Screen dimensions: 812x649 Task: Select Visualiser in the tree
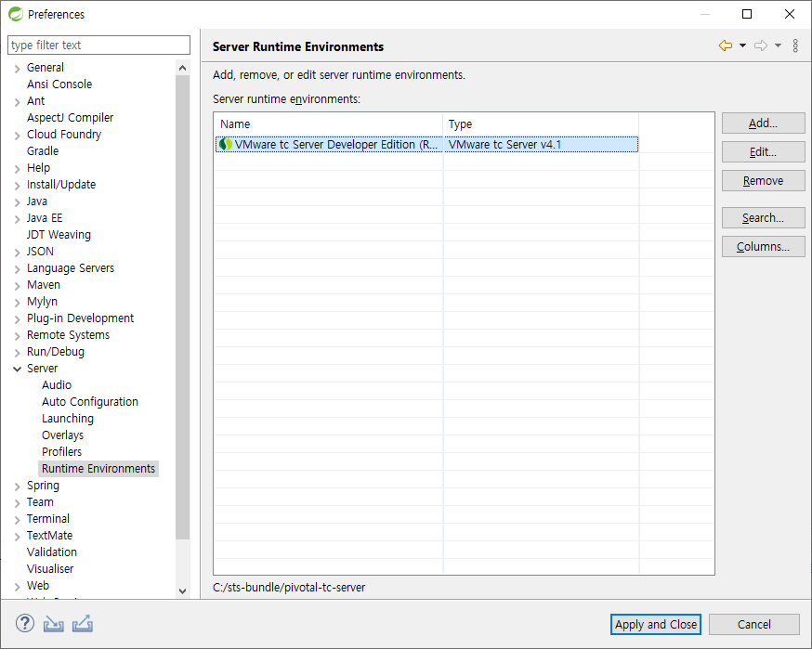[50, 569]
